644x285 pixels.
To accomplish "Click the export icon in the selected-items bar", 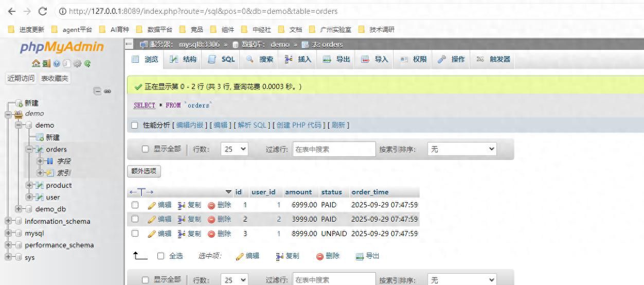I will point(360,256).
